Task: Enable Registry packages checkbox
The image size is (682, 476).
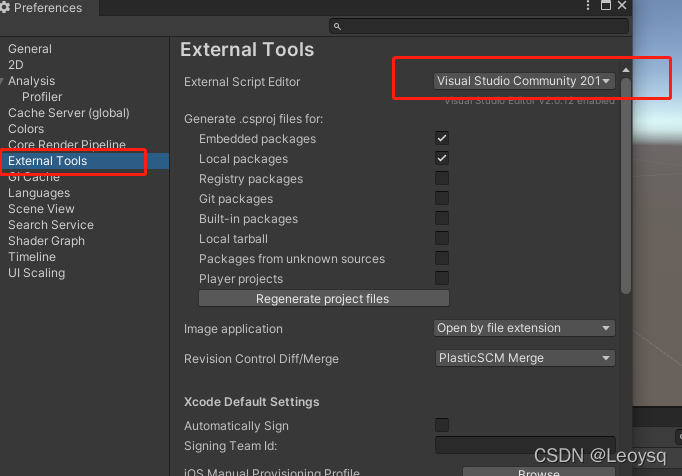Action: click(x=442, y=178)
